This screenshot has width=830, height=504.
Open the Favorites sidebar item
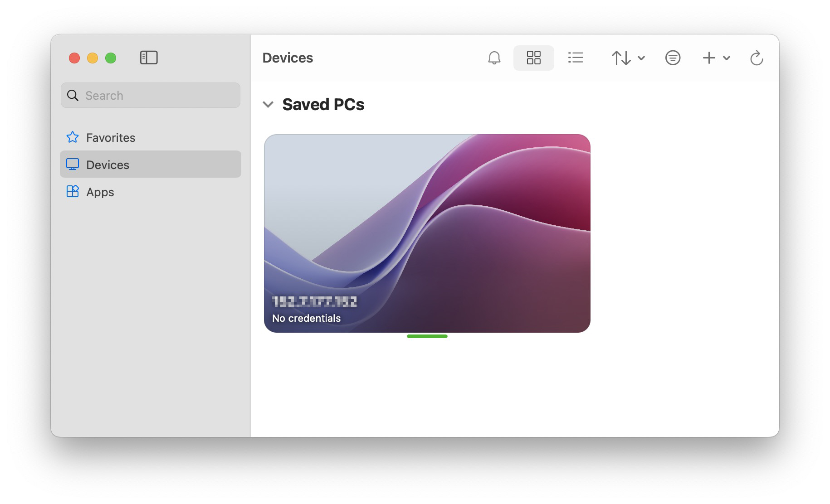pyautogui.click(x=111, y=138)
